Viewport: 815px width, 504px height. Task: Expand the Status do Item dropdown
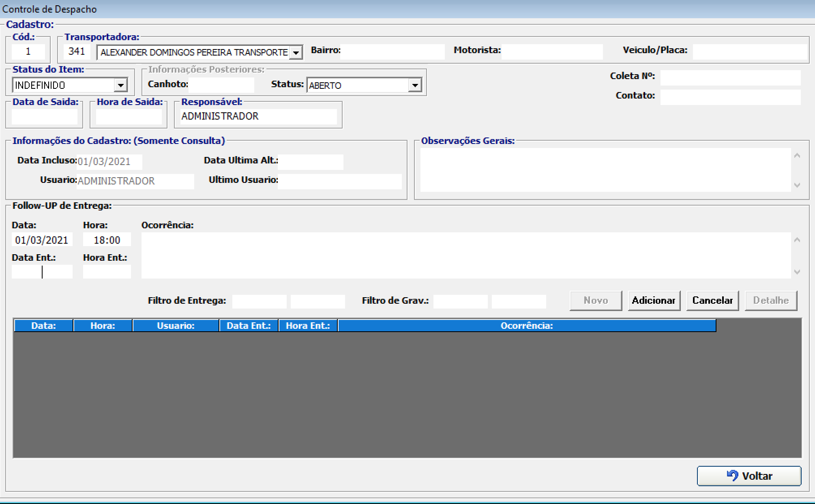(x=120, y=86)
